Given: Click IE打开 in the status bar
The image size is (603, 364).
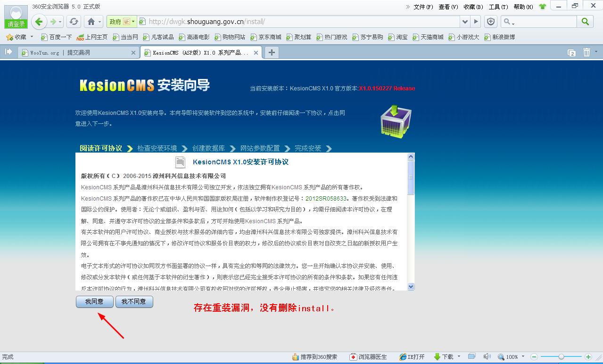Looking at the screenshot, I should pyautogui.click(x=412, y=357).
